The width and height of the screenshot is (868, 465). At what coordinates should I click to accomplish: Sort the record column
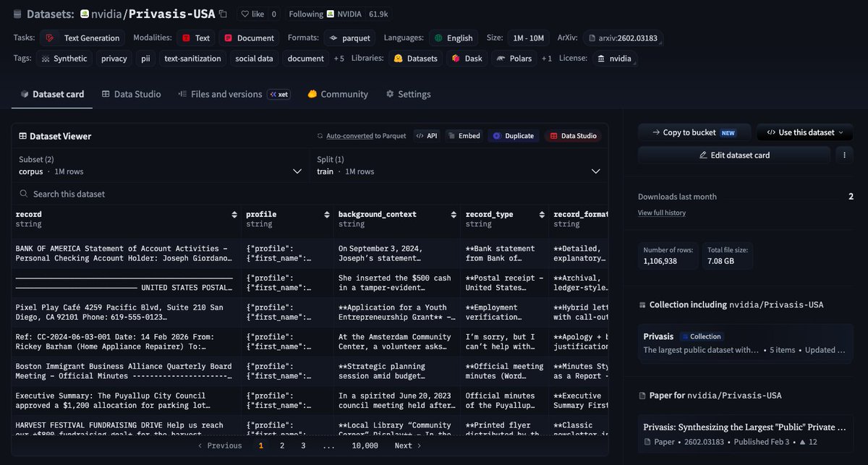click(x=234, y=215)
